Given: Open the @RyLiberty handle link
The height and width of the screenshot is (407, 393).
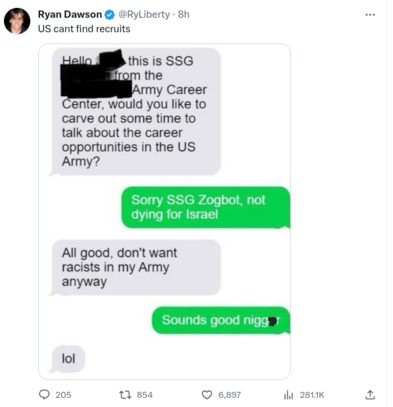Looking at the screenshot, I should tap(144, 14).
